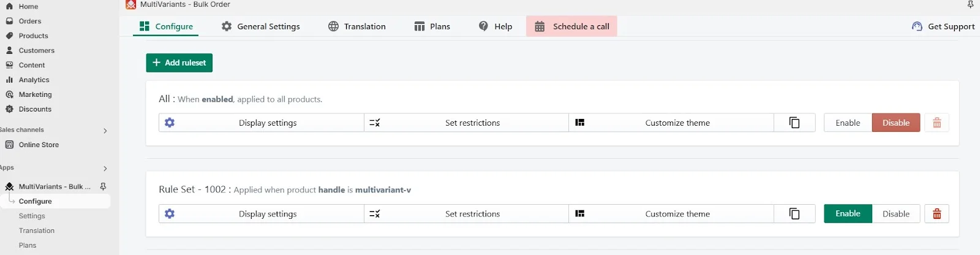Click the trash icon in the All ruleset

(937, 123)
